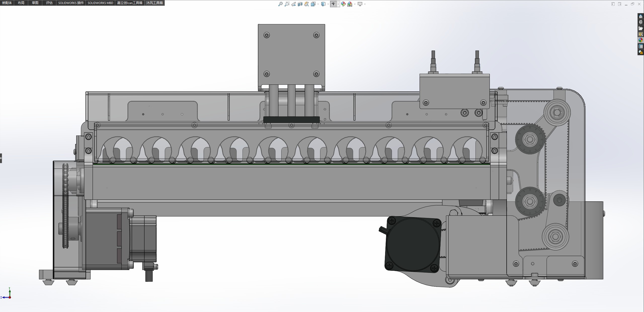Toggle the Hide/Show Items eye button
Viewport: 644px width, 312px height.
pos(333,4)
